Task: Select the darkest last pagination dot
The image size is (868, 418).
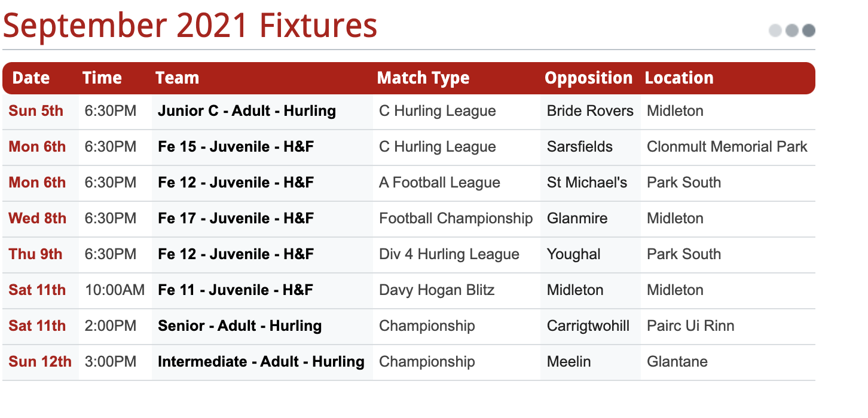Action: pyautogui.click(x=809, y=30)
